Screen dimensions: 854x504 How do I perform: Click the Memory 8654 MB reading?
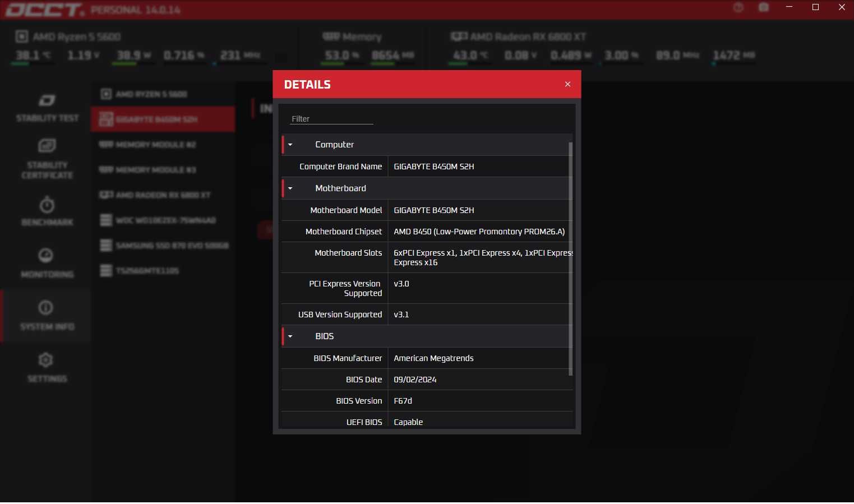point(393,56)
